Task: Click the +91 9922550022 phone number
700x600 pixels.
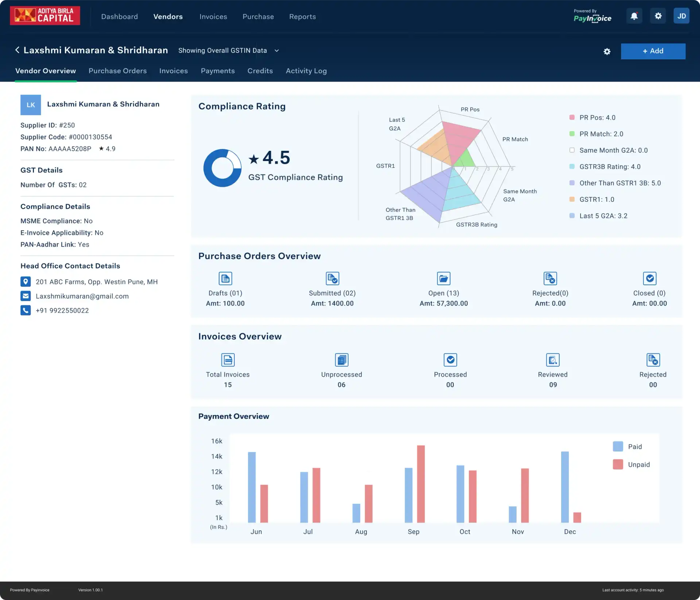Action: click(x=62, y=310)
